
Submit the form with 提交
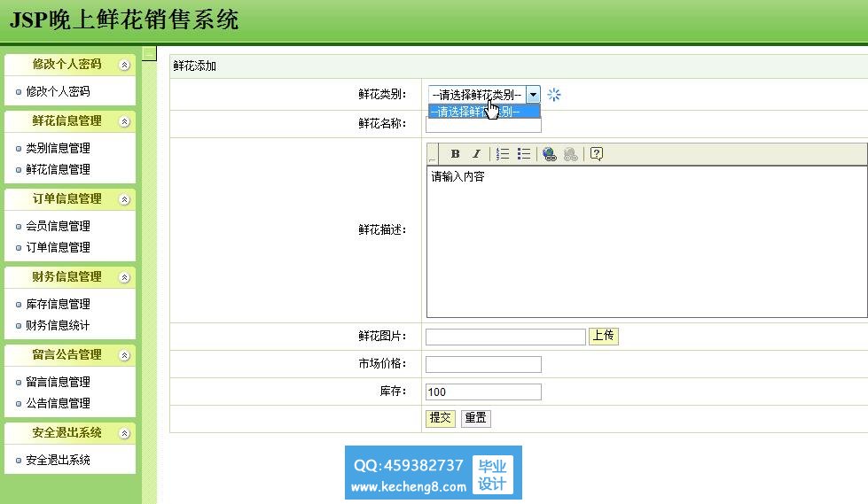point(440,418)
